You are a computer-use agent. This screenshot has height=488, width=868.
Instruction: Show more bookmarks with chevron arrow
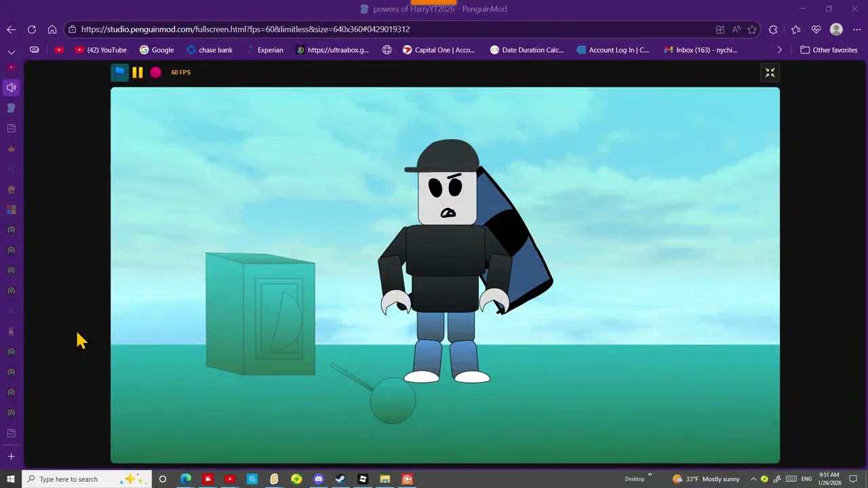coord(779,49)
